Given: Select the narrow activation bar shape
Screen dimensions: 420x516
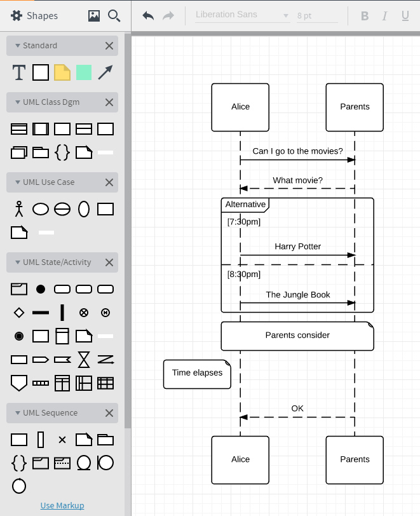Looking at the screenshot, I should point(41,440).
